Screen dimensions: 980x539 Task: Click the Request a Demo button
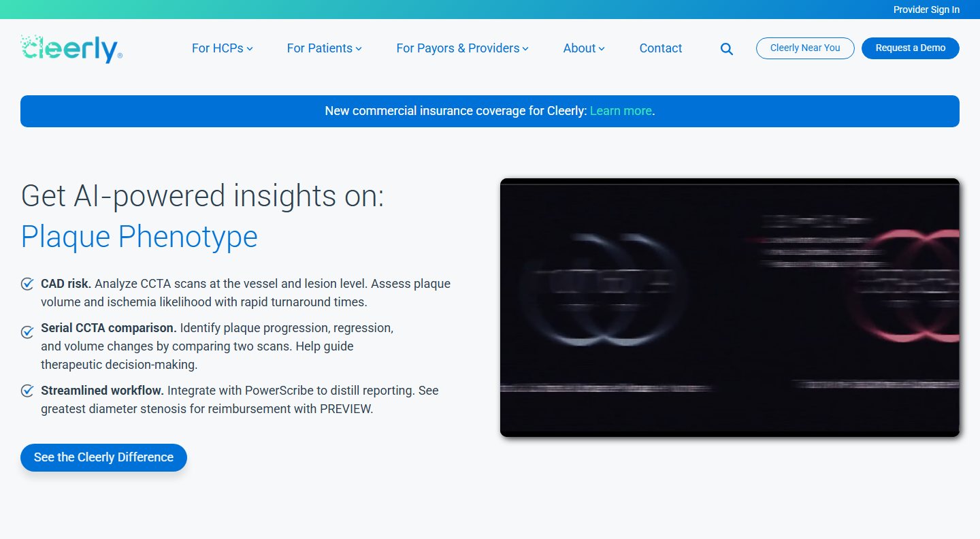coord(911,48)
